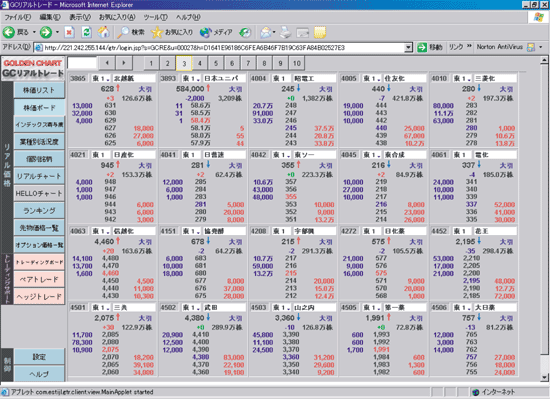Click the page icon in the address bar
The height and width of the screenshot is (399, 550).
39,48
